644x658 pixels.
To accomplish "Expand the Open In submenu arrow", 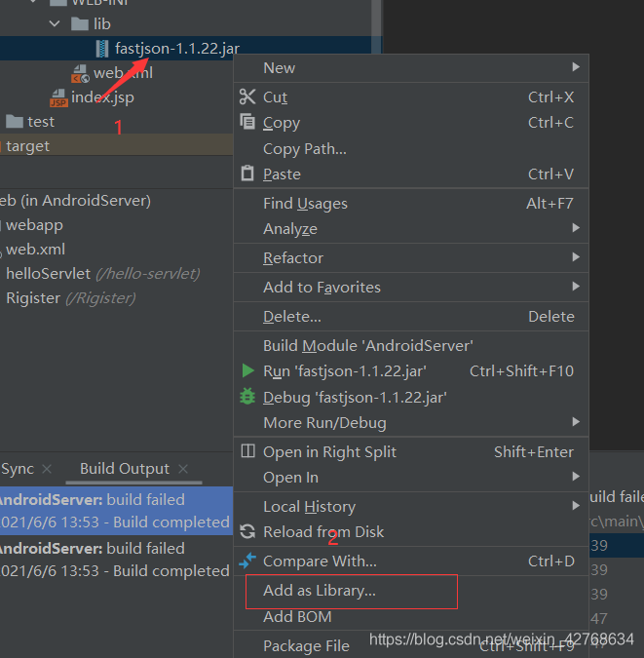I will (576, 477).
